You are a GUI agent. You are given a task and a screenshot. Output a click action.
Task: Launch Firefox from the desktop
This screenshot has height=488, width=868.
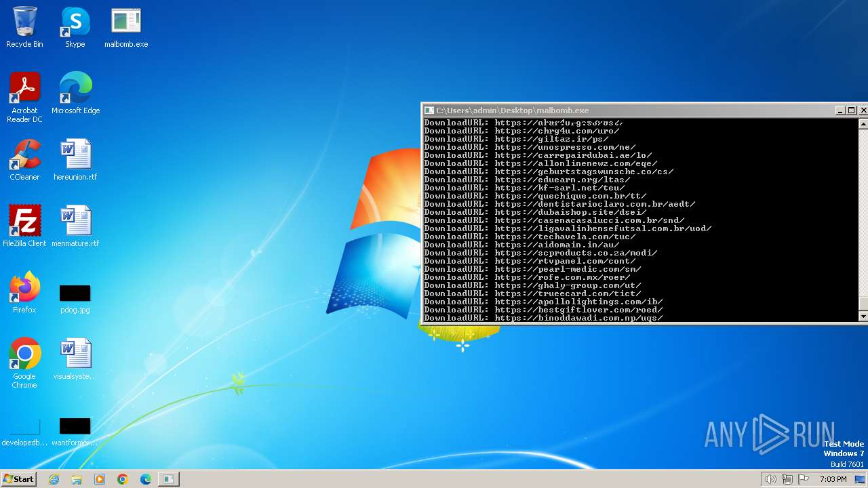[x=24, y=293]
